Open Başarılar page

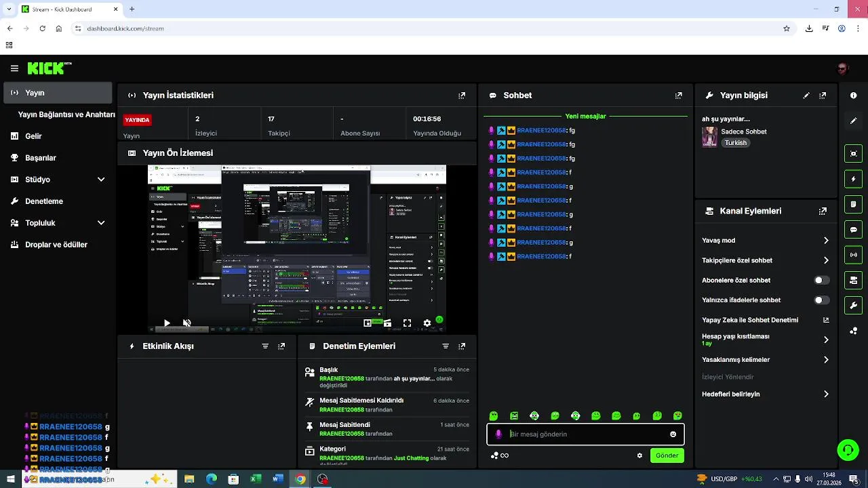coord(58,158)
